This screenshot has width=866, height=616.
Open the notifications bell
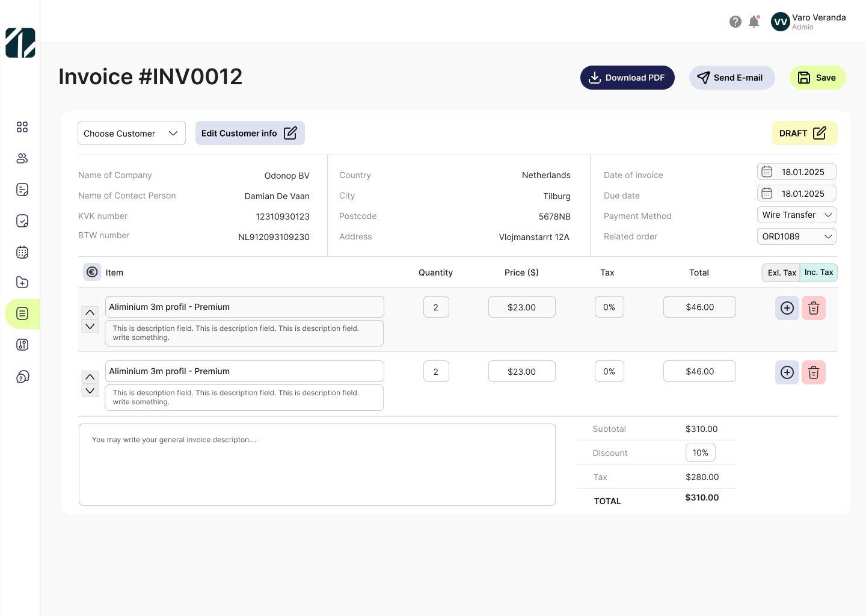(x=754, y=22)
